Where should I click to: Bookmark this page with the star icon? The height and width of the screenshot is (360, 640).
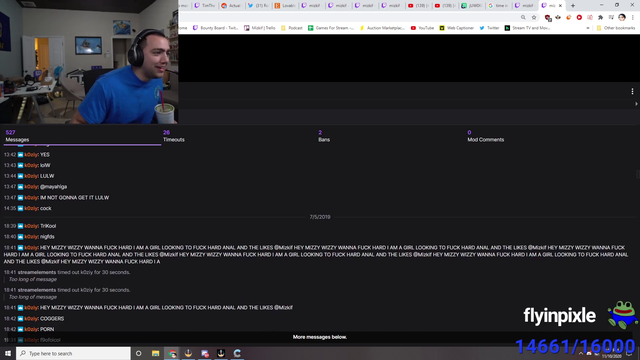click(x=533, y=18)
